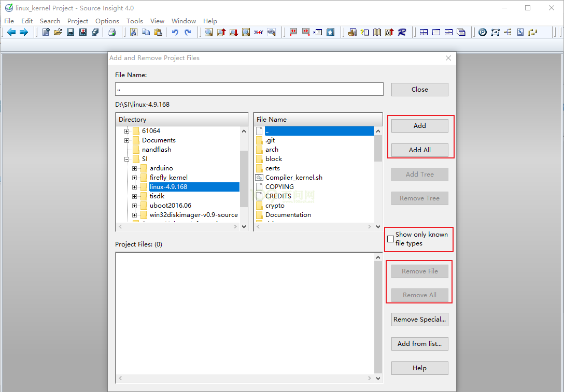This screenshot has height=392, width=564.
Task: Open the File menu
Action: click(x=9, y=21)
